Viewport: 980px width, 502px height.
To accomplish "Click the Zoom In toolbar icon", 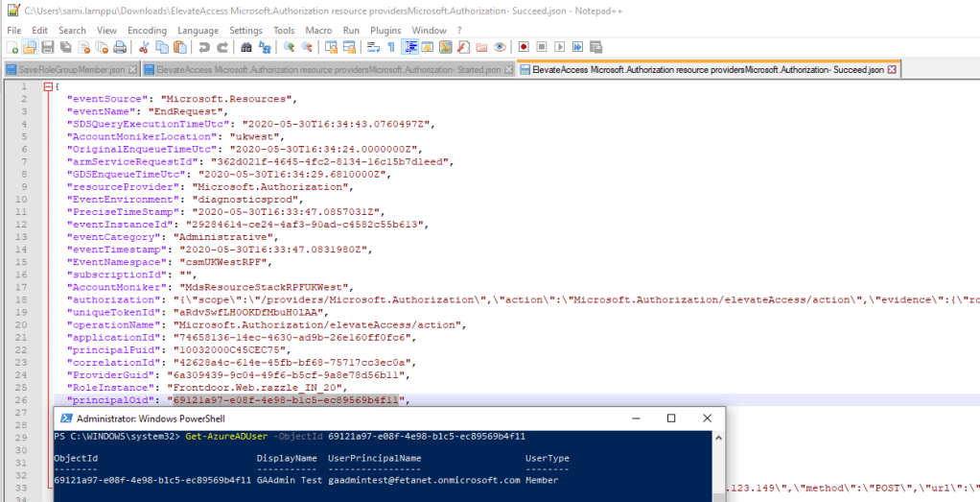I will [x=289, y=47].
